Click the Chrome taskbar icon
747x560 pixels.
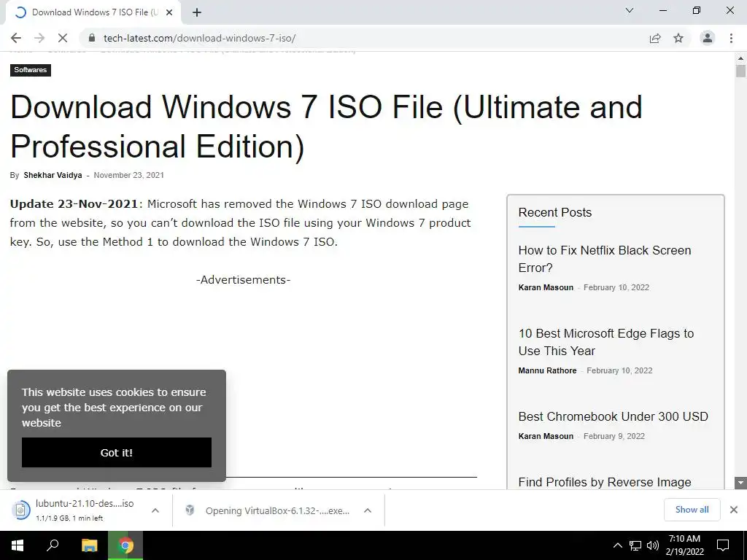[125, 545]
